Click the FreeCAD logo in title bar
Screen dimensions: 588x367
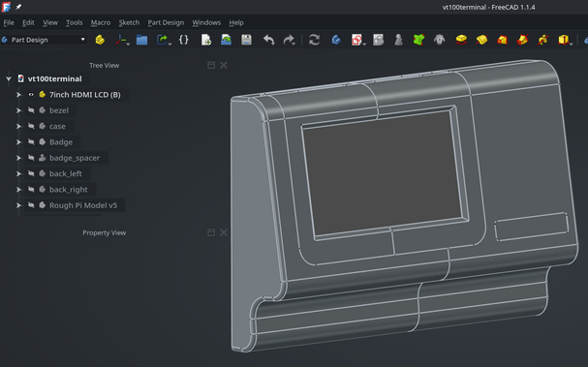tap(7, 7)
